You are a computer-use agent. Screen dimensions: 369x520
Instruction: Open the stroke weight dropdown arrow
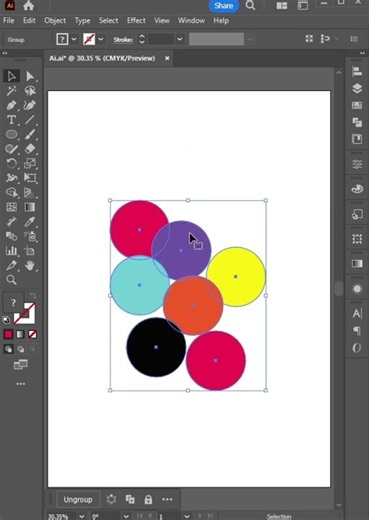(180, 40)
